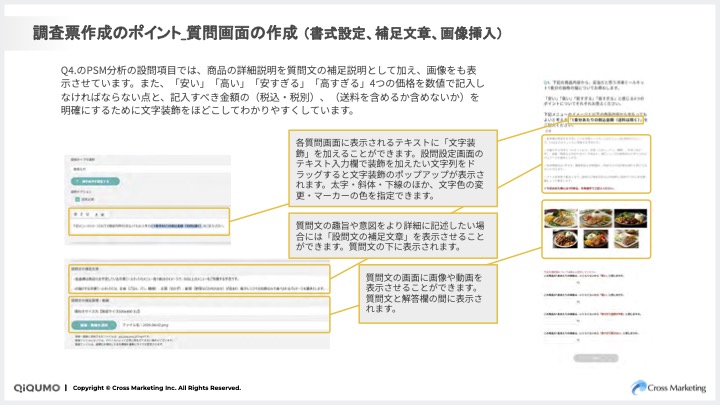720x405 pixels.
Task: Select the first food photo in bottom row
Action: click(565, 239)
